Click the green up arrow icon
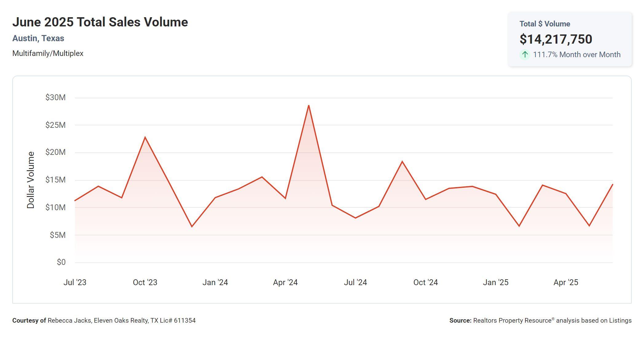This screenshot has height=338, width=644. (525, 55)
